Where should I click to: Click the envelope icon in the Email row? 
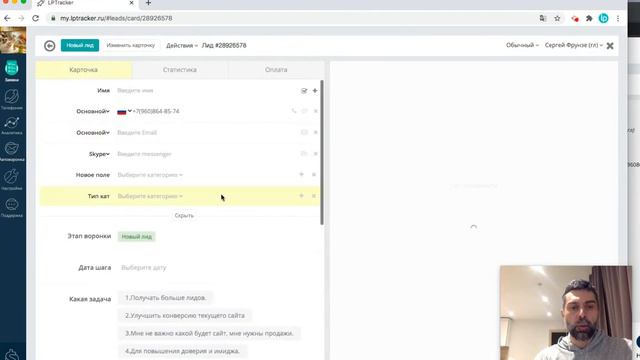point(304,132)
